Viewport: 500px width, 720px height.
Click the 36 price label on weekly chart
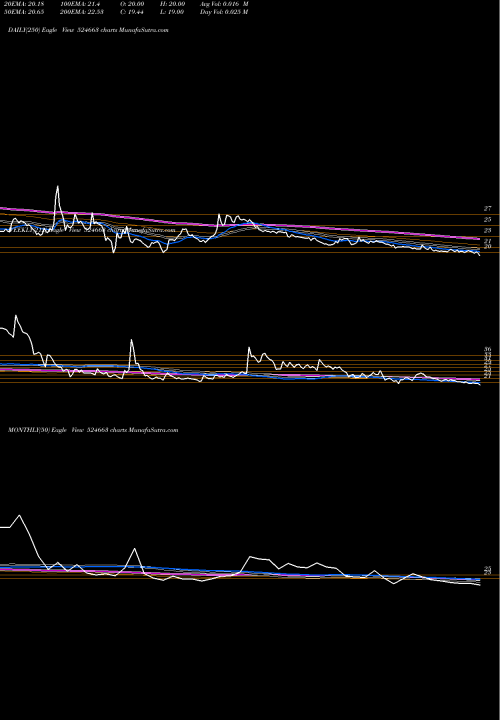[488, 349]
